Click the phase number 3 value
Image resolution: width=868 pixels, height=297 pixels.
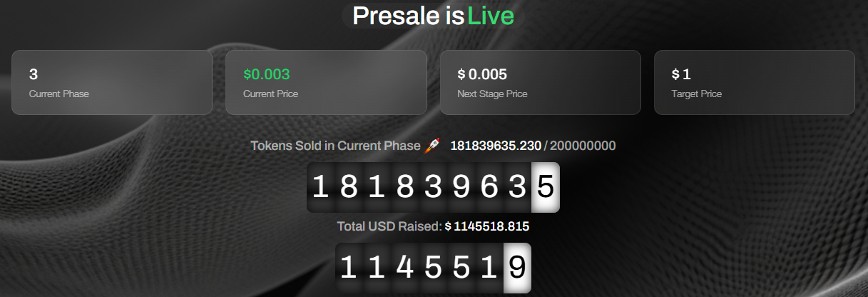33,74
